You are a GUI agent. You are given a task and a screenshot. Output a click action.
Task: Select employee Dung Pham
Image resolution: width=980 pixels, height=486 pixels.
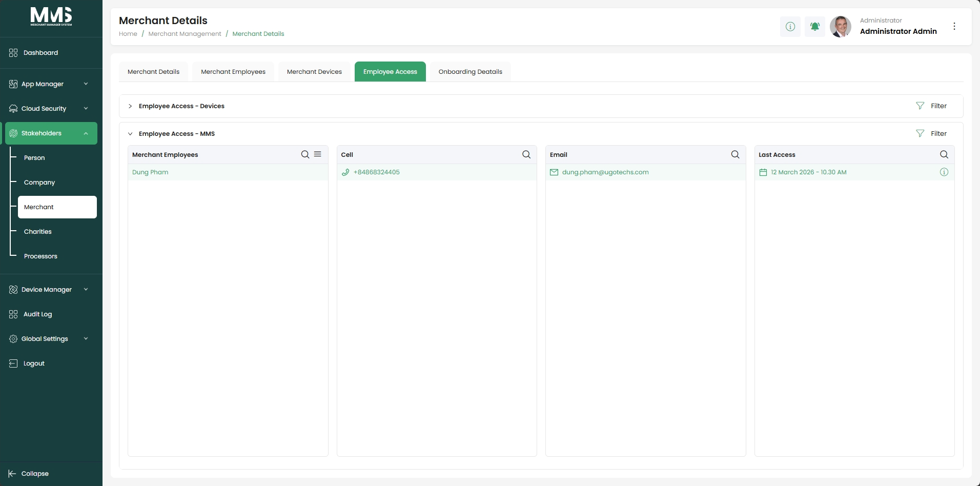coord(150,172)
